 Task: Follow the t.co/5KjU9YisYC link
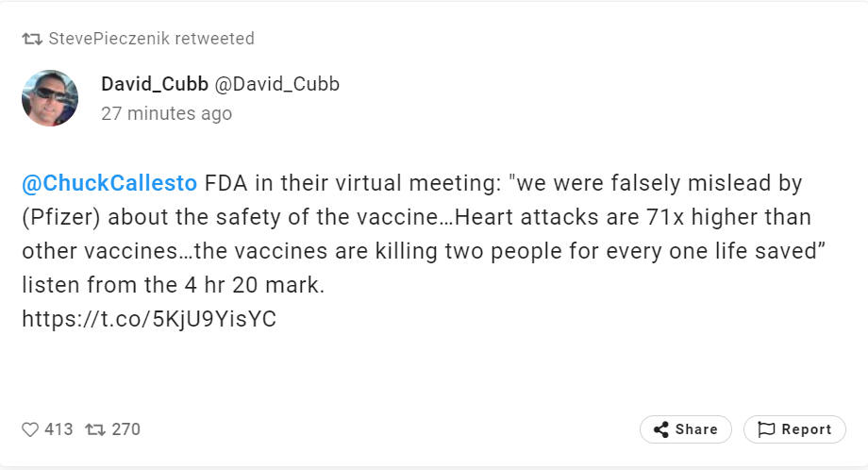[x=149, y=319]
